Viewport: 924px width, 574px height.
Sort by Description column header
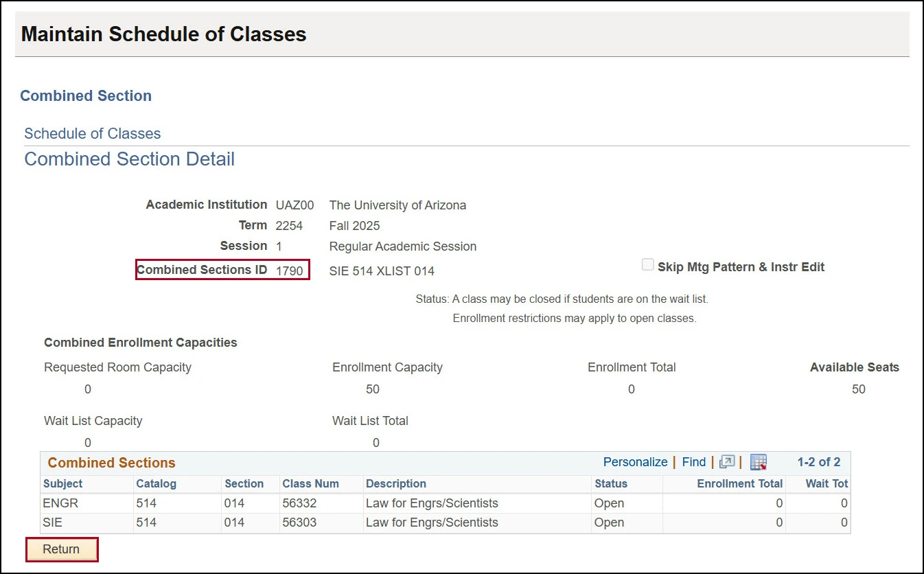tap(396, 483)
